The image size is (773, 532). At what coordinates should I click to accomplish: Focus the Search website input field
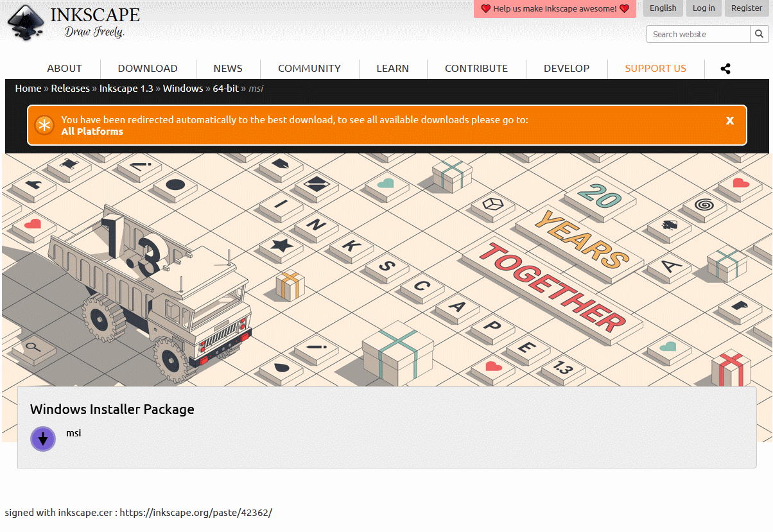699,34
